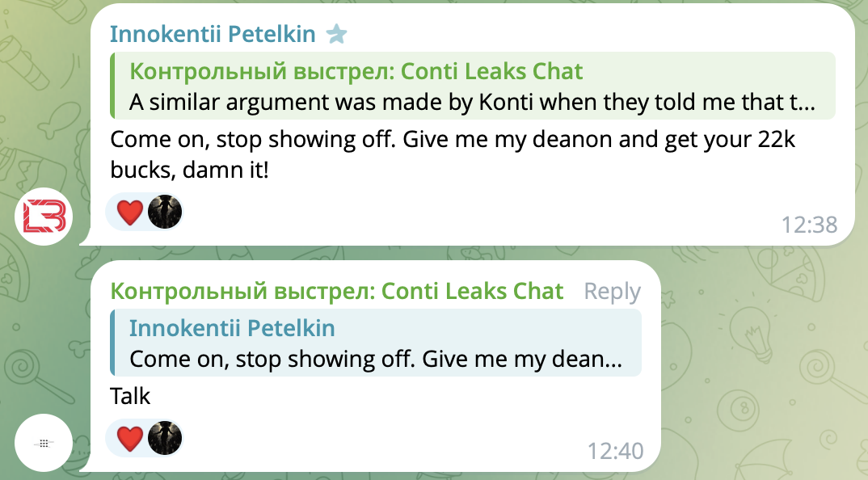Screen dimensions: 868x480
Task: Click the green quote title in the top message
Action: [x=356, y=71]
